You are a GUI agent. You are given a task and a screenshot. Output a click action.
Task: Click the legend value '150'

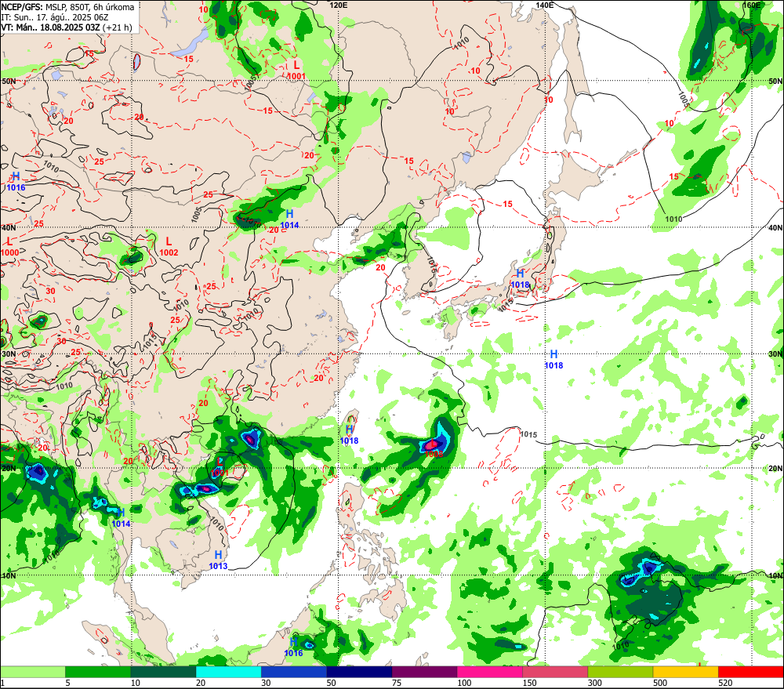click(529, 683)
